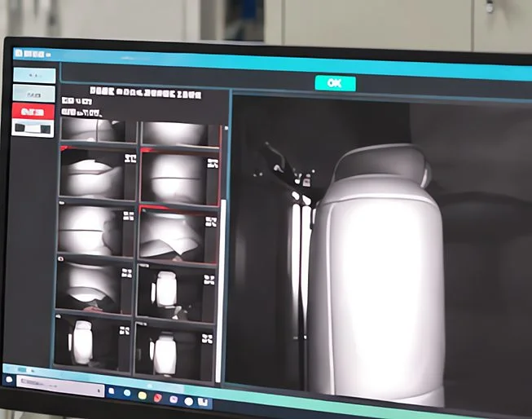This screenshot has width=532, height=419.
Task: Click expand icon on third-row right thumbnail
Action: [x=211, y=222]
